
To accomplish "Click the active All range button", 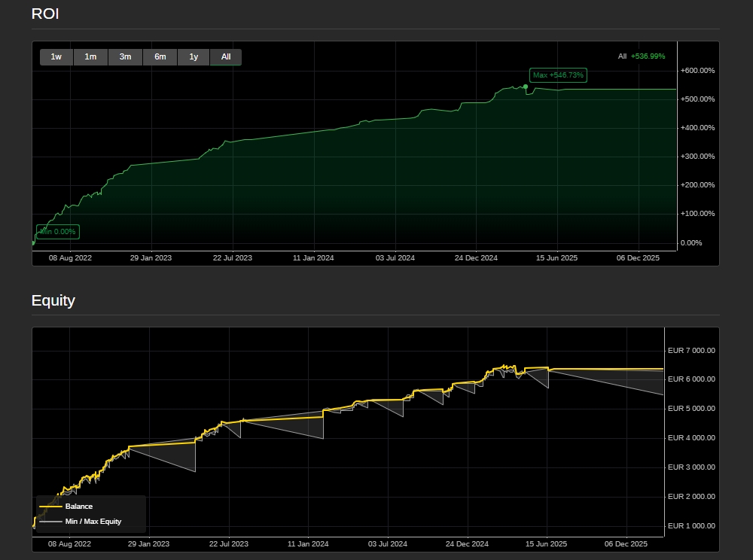I will pos(226,57).
